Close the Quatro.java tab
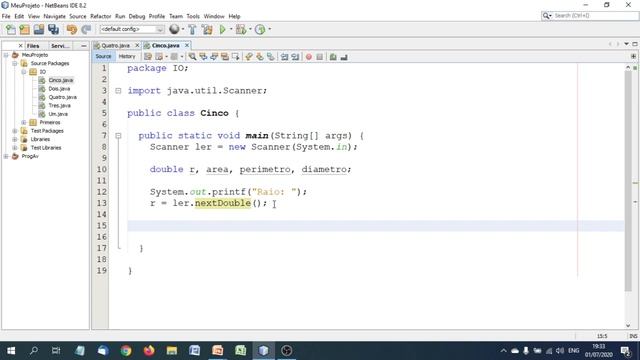 [x=137, y=45]
